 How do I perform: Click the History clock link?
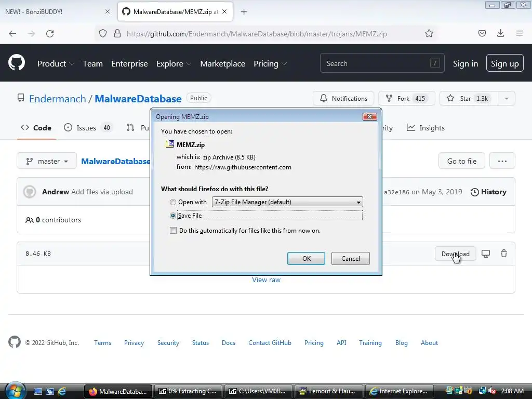click(488, 192)
